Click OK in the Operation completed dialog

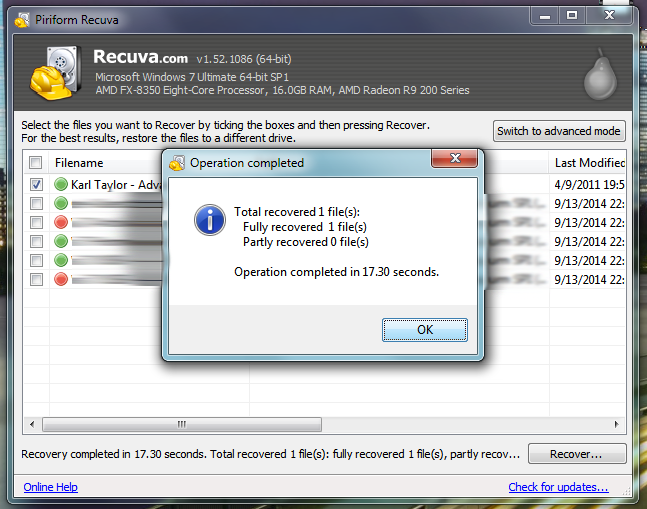pyautogui.click(x=425, y=330)
